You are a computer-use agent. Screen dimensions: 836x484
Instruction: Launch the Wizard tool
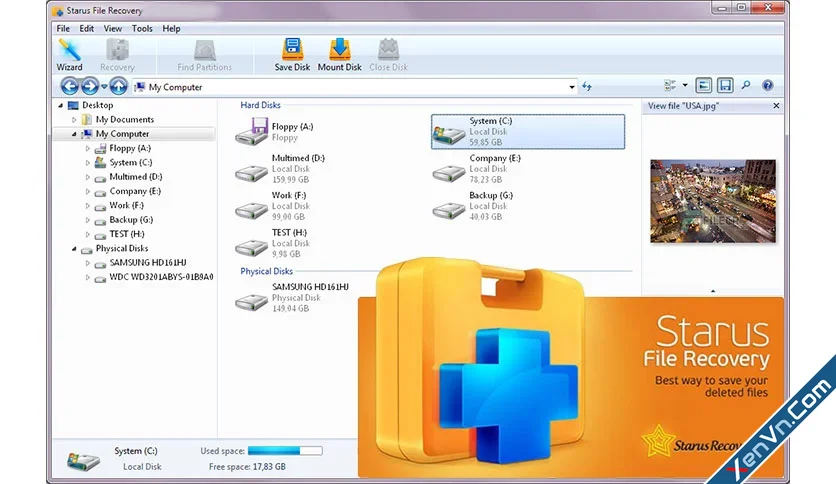point(69,55)
